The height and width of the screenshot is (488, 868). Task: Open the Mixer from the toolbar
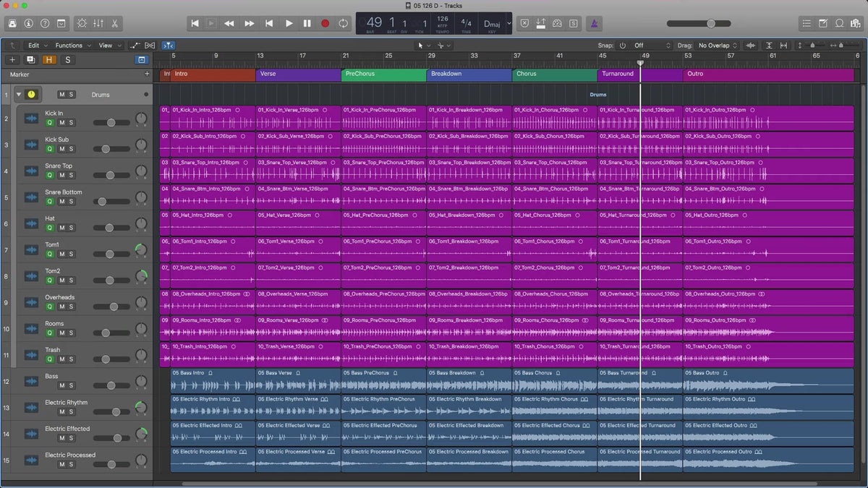click(x=97, y=23)
